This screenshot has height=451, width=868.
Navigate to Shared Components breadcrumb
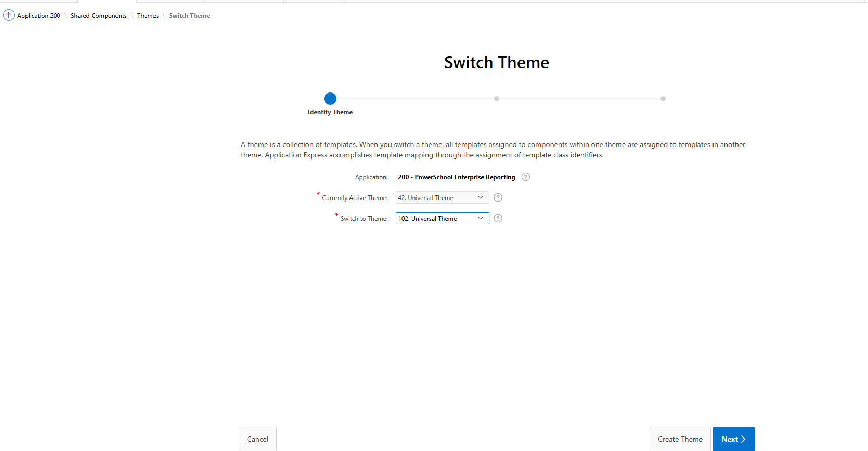tap(99, 16)
